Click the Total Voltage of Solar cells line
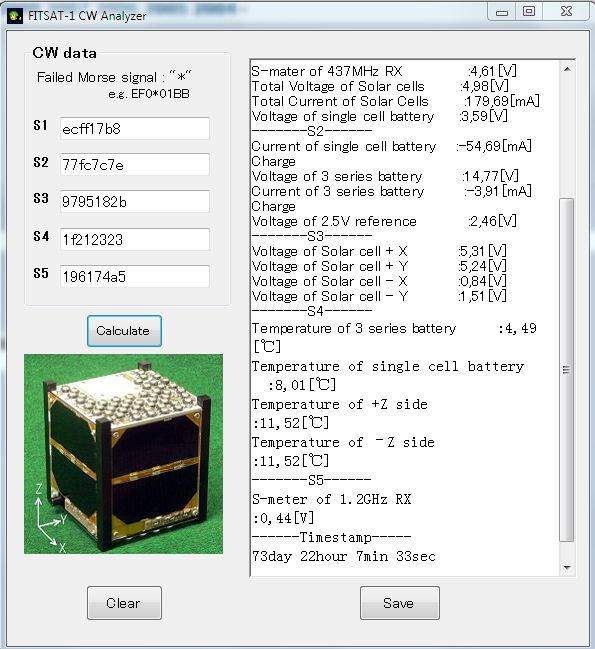595x649 pixels. click(x=380, y=86)
